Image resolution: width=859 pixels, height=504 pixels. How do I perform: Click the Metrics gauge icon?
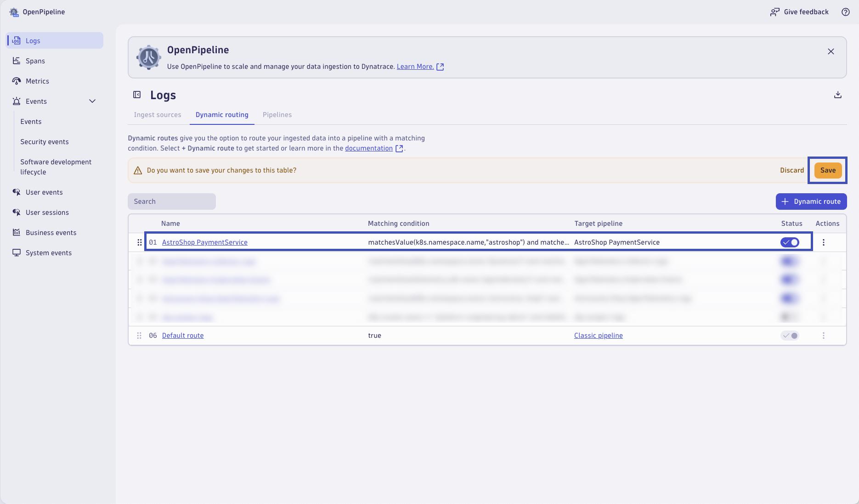click(17, 81)
